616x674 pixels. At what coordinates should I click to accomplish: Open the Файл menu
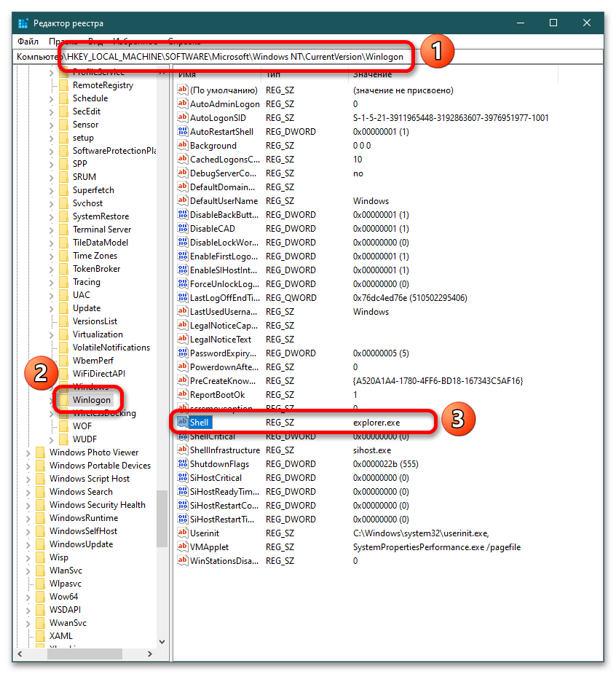pyautogui.click(x=28, y=42)
